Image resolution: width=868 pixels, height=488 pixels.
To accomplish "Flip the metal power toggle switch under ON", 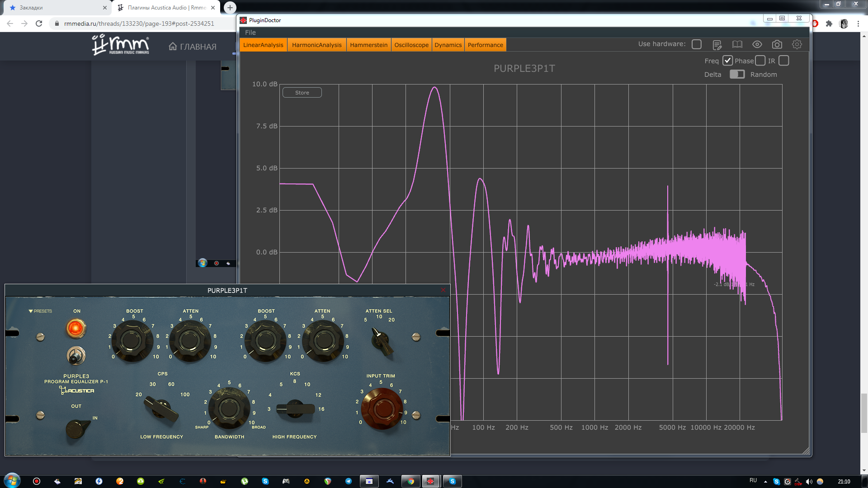I will point(75,356).
